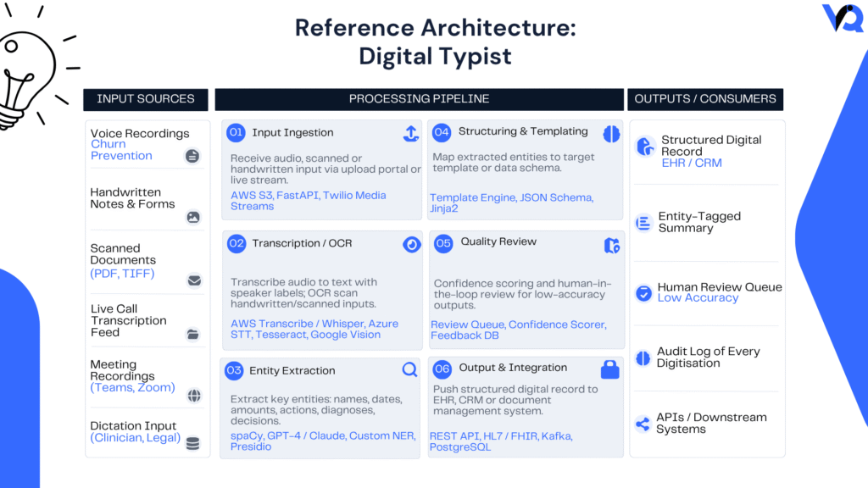Click the 'Entity-Tagged Summary' text
This screenshot has width=868, height=488.
tap(699, 223)
